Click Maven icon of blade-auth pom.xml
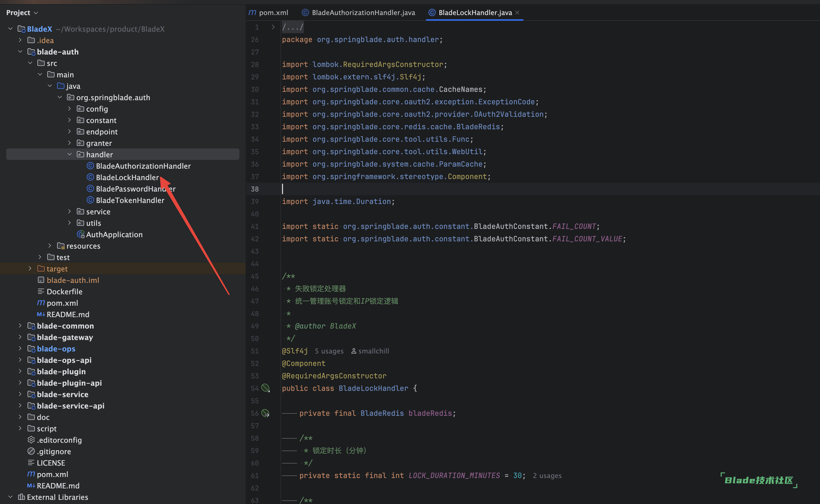Viewport: 820px width, 504px height. coord(41,303)
